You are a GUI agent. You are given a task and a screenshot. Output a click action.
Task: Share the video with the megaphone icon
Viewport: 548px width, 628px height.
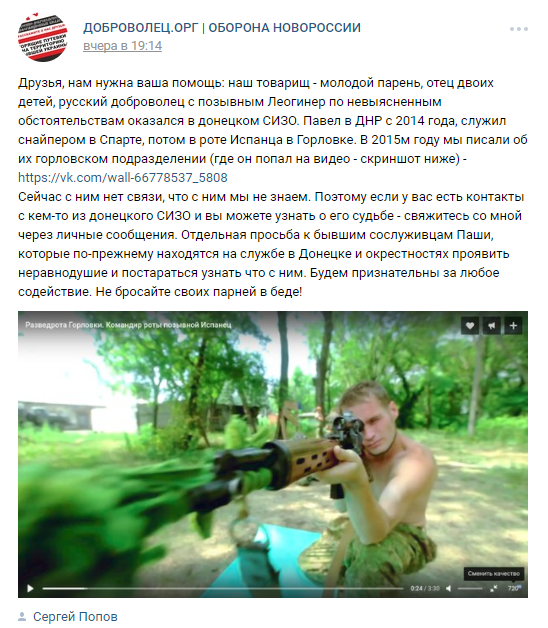(492, 326)
